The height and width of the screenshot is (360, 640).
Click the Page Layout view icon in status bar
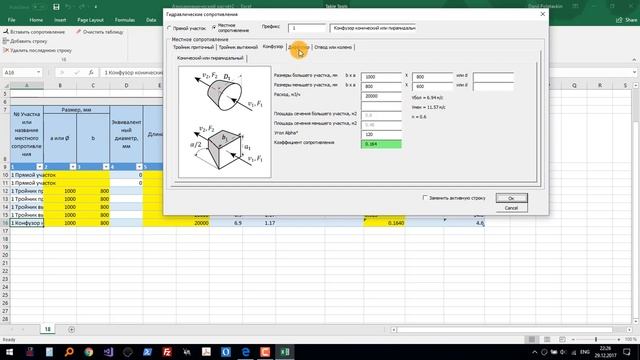coord(547,339)
